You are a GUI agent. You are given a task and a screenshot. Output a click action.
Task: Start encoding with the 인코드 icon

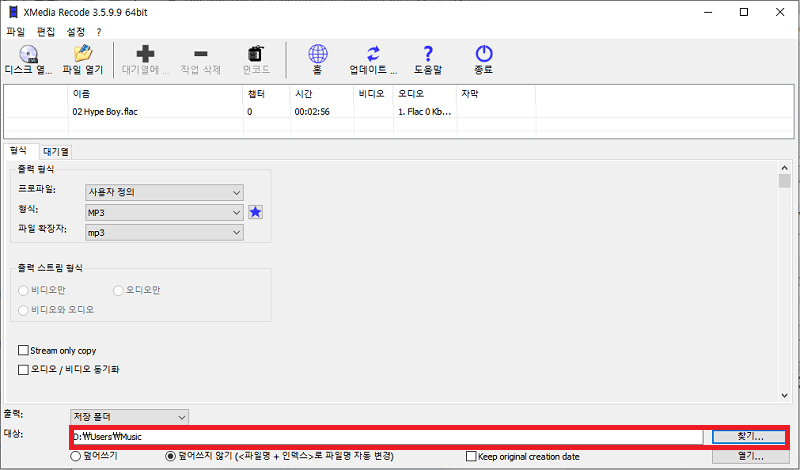click(256, 54)
